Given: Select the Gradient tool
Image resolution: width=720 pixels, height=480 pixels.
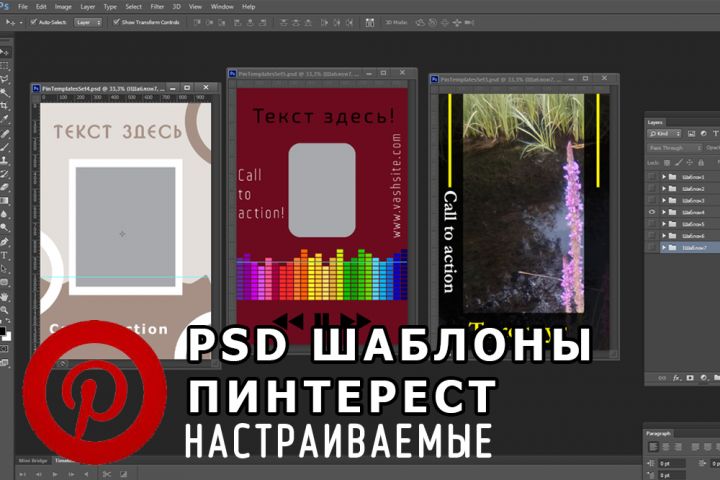Looking at the screenshot, I should point(4,201).
